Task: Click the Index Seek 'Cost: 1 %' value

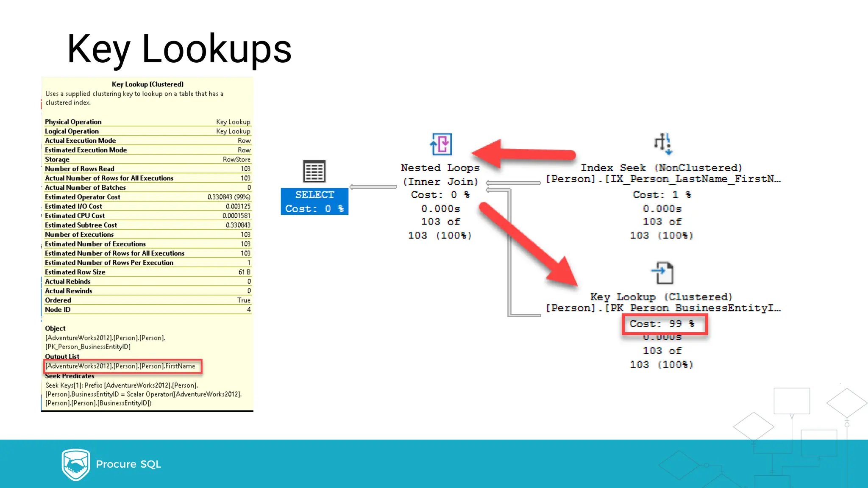Action: point(662,195)
